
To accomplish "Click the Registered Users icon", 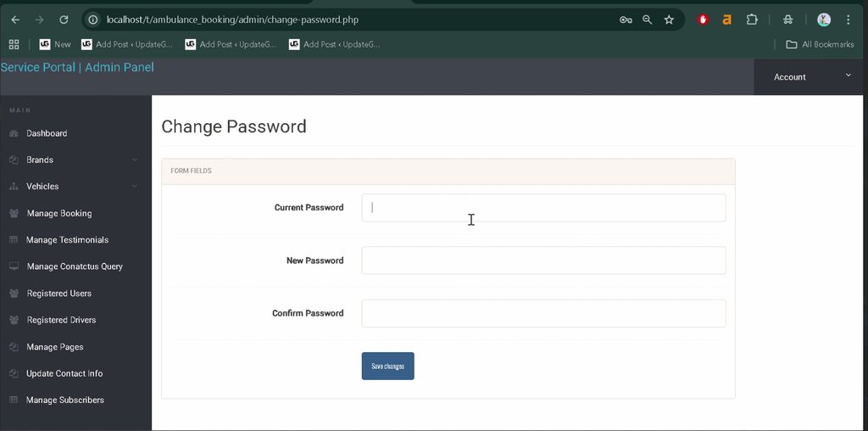I will [x=14, y=294].
